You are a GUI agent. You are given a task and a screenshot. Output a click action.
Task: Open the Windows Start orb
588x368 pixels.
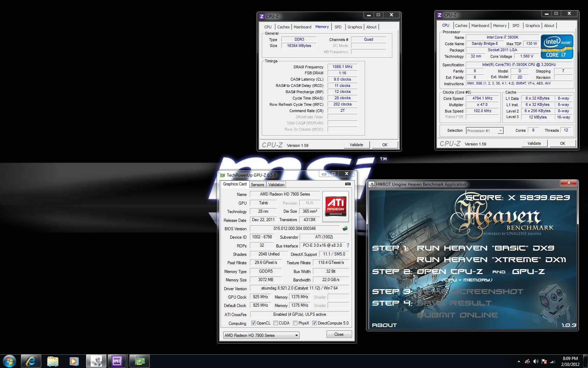pos(9,361)
